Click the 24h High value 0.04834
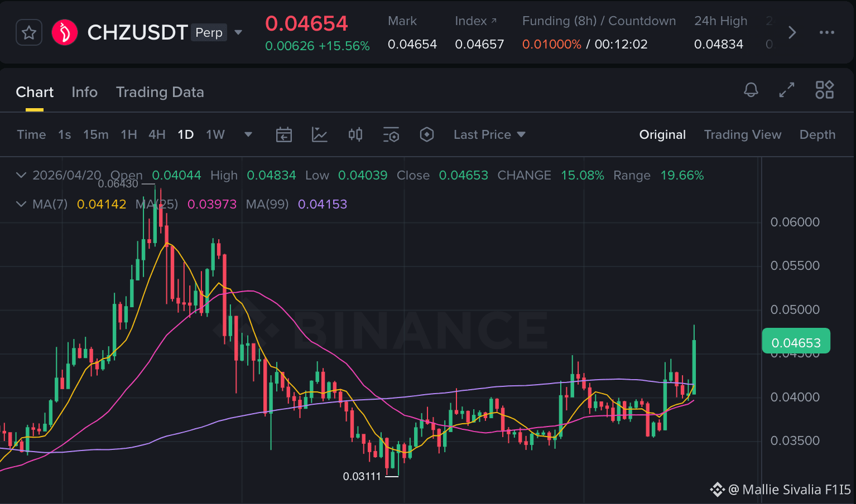The width and height of the screenshot is (856, 504). (x=719, y=44)
